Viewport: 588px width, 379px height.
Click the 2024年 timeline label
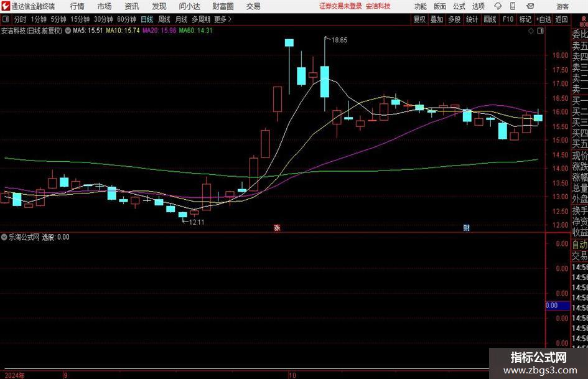click(x=15, y=375)
